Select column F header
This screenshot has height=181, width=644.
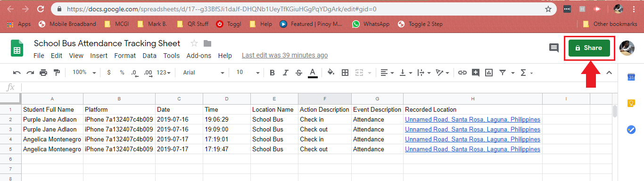pos(325,99)
